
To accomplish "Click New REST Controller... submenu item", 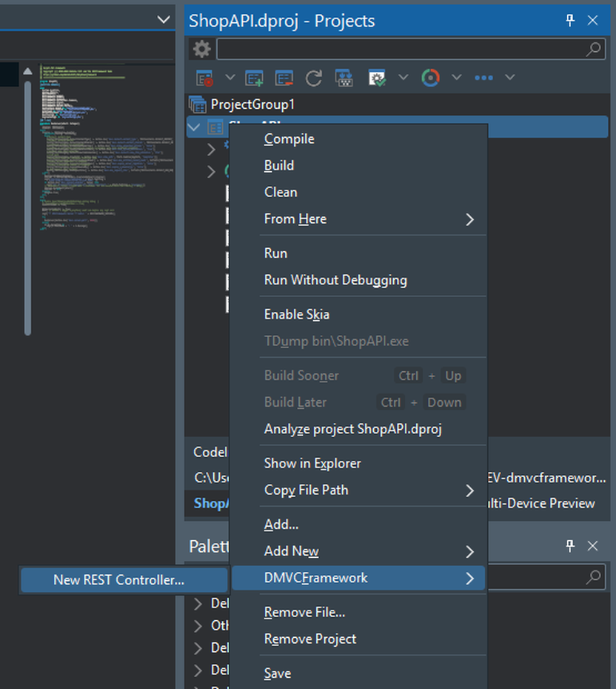I will pos(124,580).
